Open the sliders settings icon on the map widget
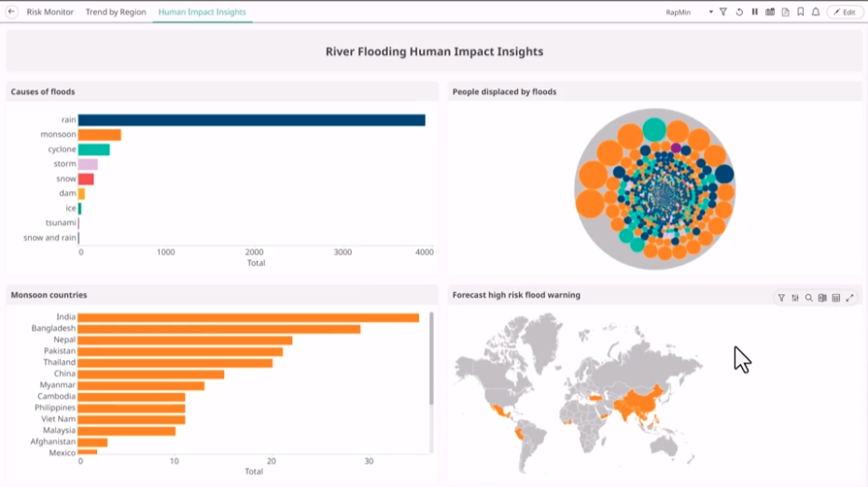This screenshot has width=868, height=487. (795, 299)
